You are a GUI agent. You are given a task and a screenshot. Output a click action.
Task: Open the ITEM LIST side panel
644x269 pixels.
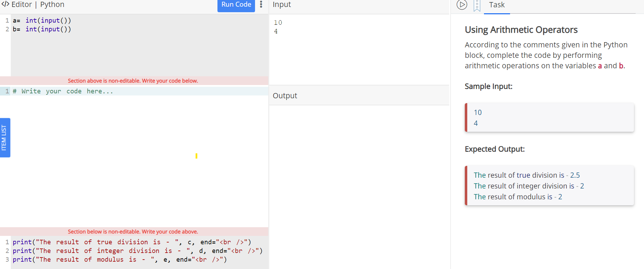pyautogui.click(x=5, y=138)
